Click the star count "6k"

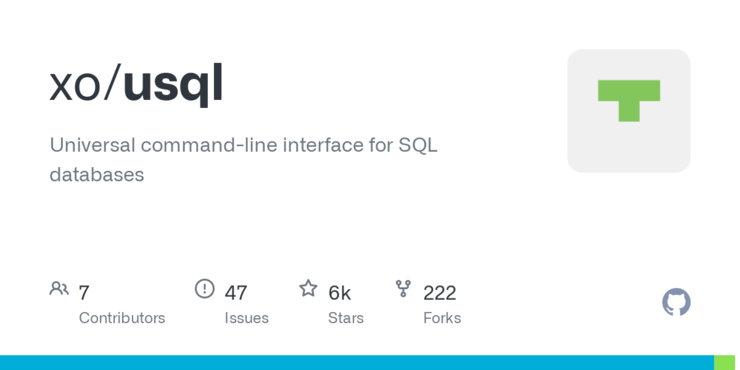click(x=339, y=293)
